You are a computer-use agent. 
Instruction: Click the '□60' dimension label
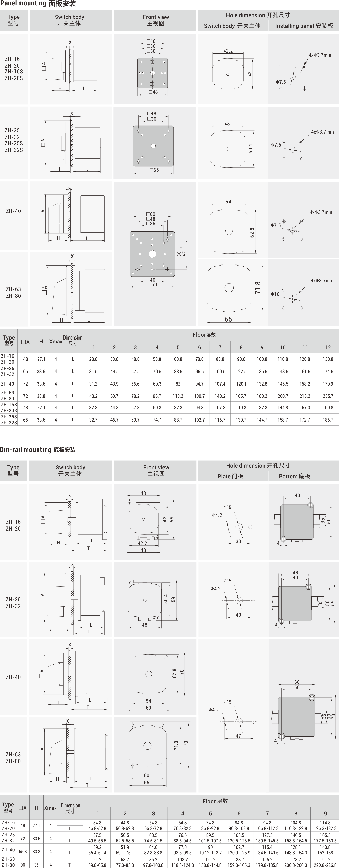coord(151,214)
